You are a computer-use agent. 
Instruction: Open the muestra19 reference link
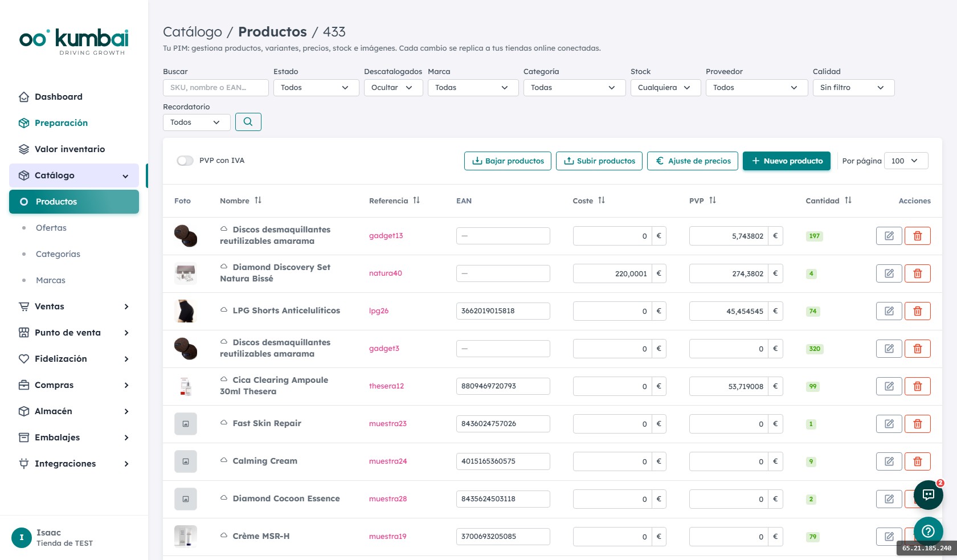point(387,537)
